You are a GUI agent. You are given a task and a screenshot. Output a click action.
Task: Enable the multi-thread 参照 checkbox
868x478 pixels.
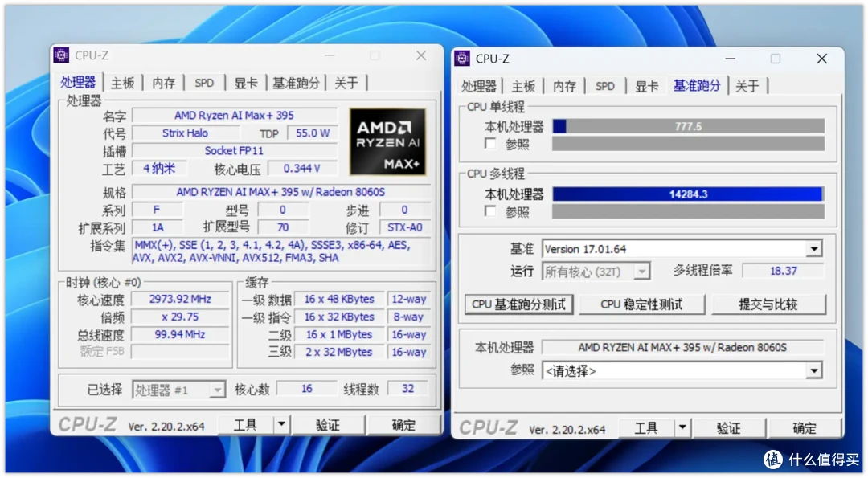490,211
